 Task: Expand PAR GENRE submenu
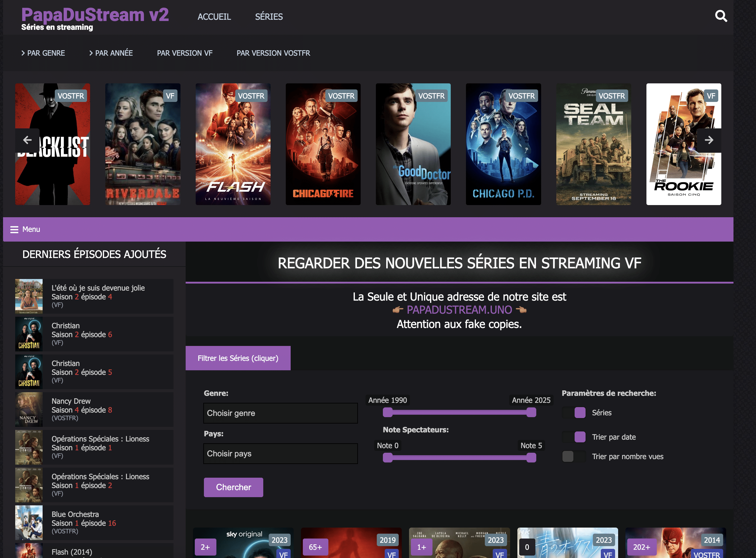click(x=43, y=53)
